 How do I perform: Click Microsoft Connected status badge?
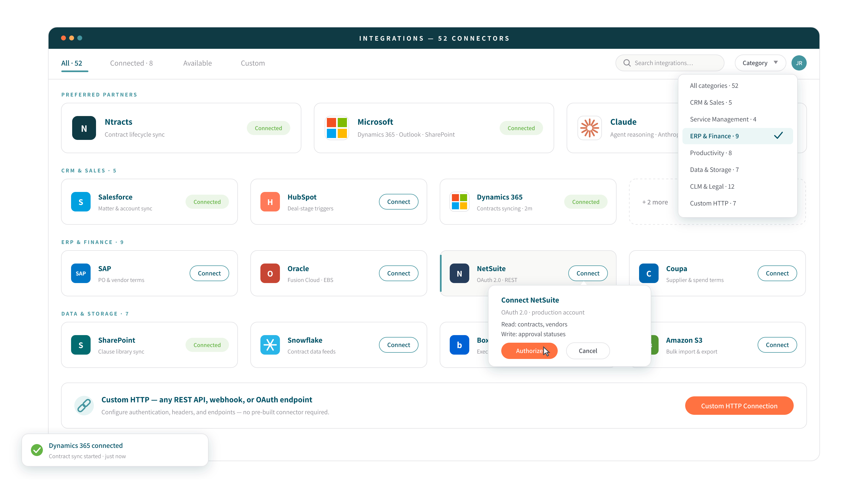[521, 128]
